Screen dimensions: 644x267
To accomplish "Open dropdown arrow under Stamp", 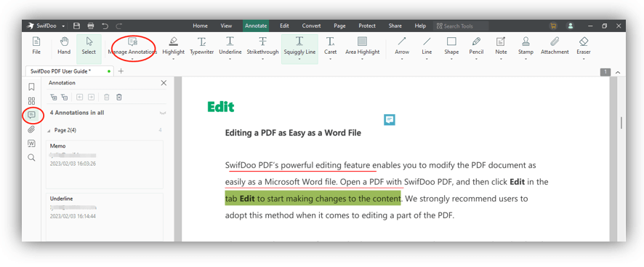I will pyautogui.click(x=526, y=59).
